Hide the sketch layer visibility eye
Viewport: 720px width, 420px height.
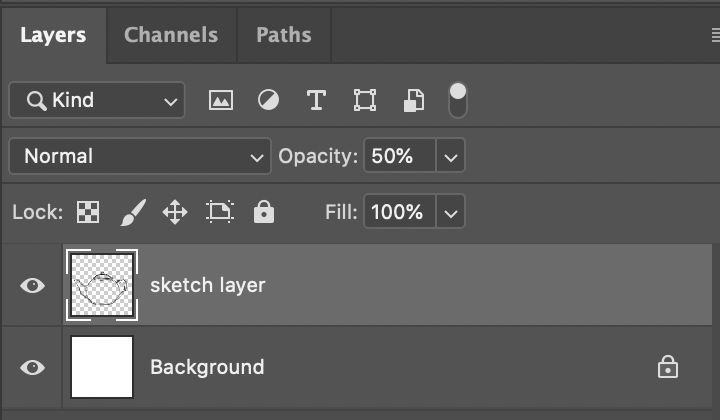click(x=33, y=286)
